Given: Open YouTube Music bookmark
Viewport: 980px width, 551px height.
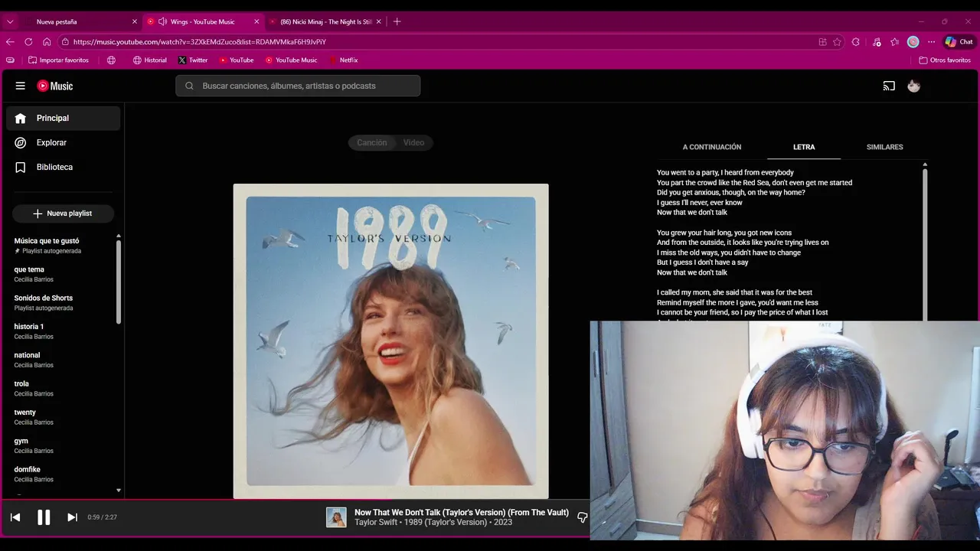Looking at the screenshot, I should (x=291, y=60).
